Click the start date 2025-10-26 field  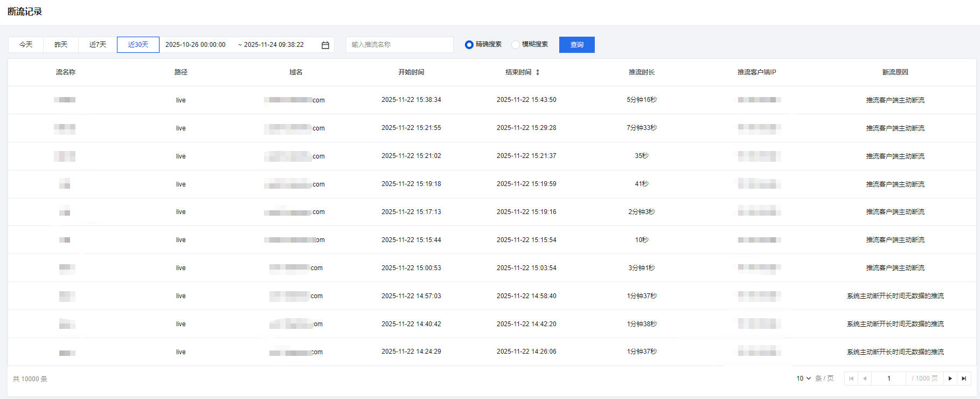coord(195,45)
